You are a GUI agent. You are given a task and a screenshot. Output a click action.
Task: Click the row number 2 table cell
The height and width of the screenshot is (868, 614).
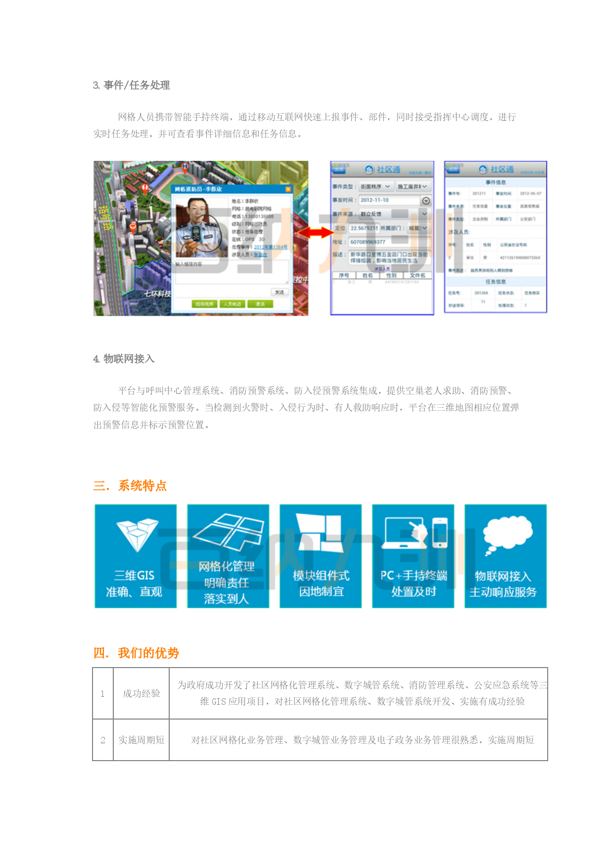[103, 740]
